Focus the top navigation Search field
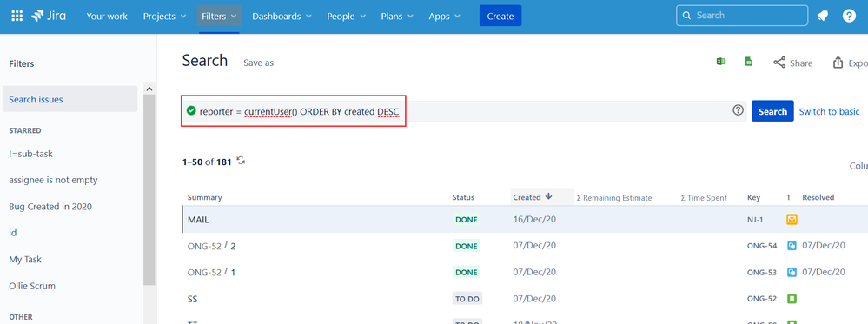This screenshot has height=324, width=868. click(742, 16)
